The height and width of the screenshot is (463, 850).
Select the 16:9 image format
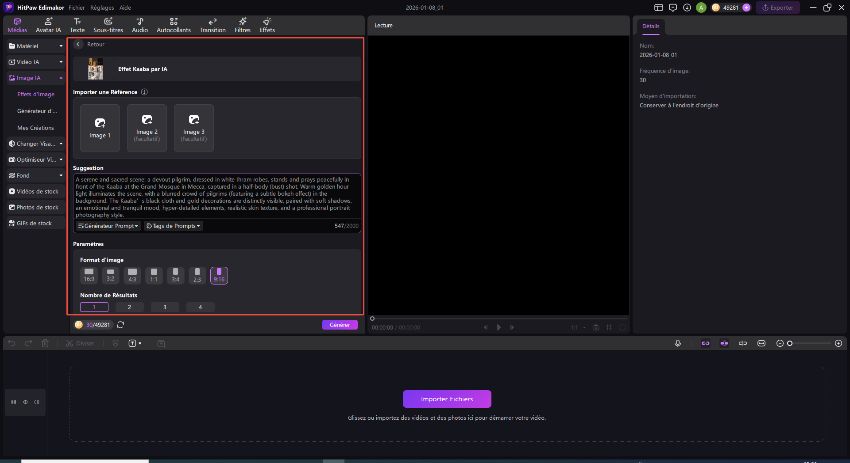coord(89,274)
